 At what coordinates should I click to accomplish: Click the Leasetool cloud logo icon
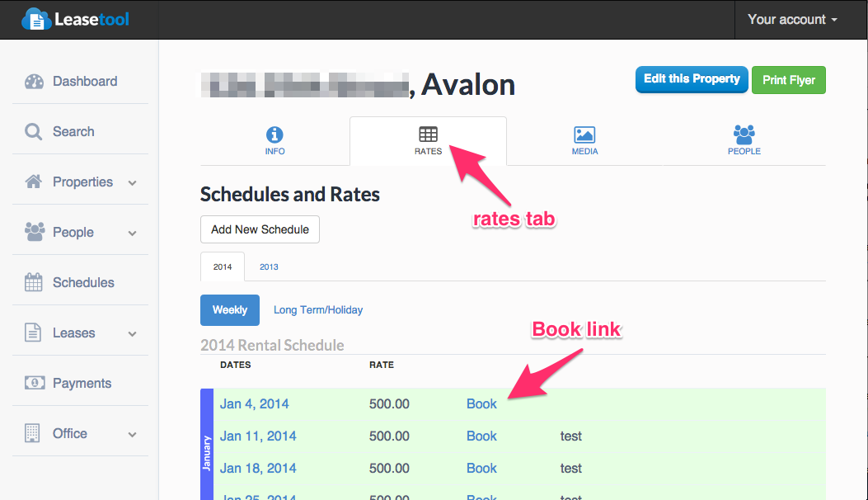pos(35,19)
